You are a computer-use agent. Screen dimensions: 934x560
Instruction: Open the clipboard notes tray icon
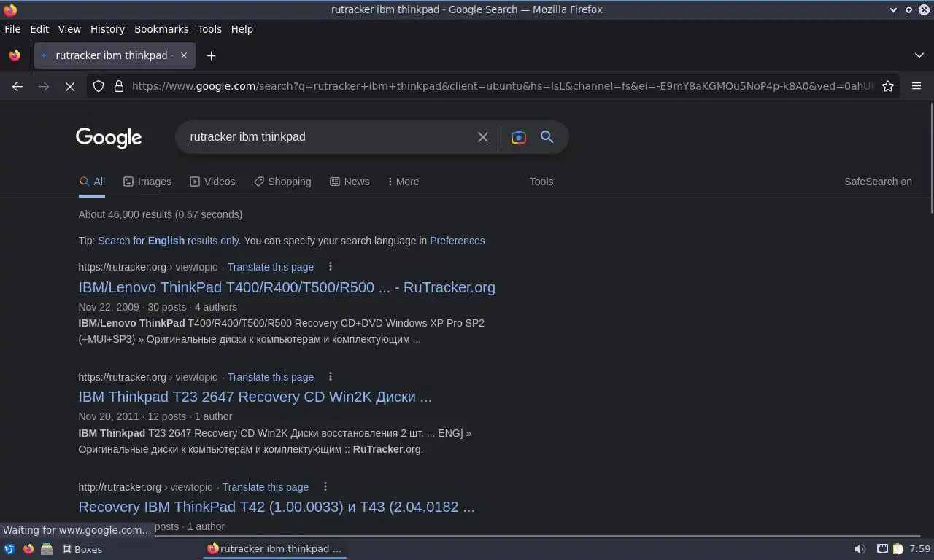pyautogui.click(x=898, y=549)
